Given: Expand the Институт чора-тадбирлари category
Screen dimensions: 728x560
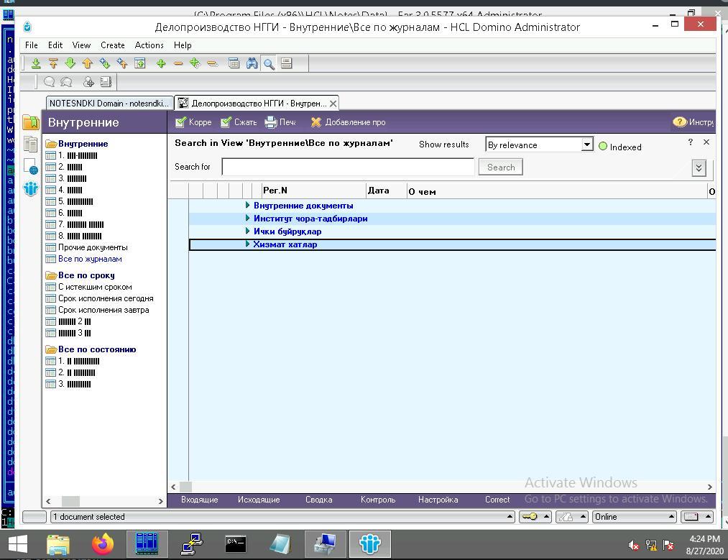Looking at the screenshot, I should point(247,219).
